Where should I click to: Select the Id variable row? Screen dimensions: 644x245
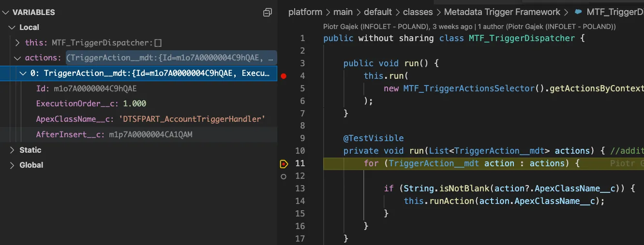pyautogui.click(x=138, y=89)
